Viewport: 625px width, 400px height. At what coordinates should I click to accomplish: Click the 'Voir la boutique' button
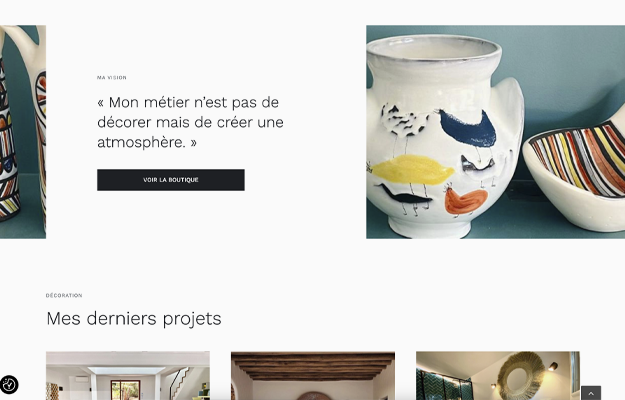point(171,180)
